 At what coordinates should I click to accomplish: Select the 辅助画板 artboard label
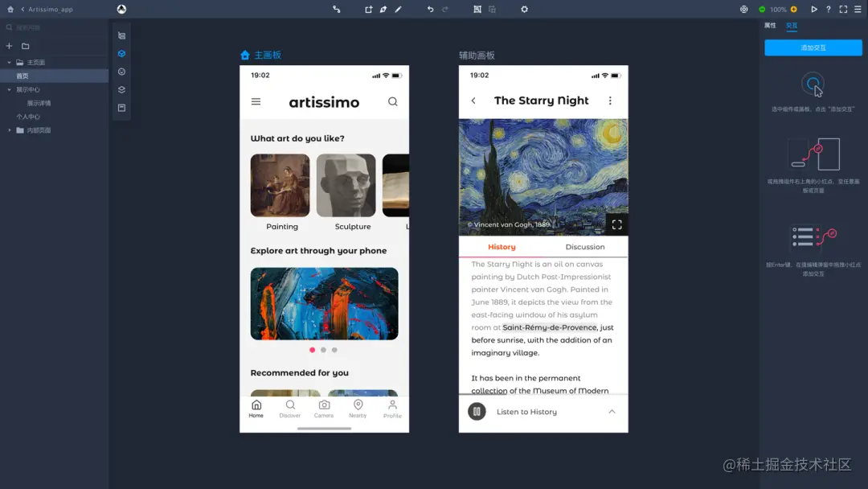point(477,55)
